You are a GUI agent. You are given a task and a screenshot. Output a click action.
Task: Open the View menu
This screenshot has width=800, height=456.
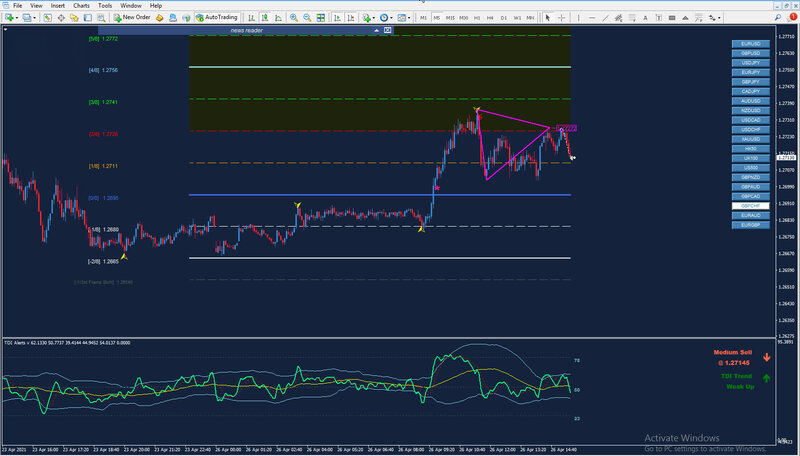pyautogui.click(x=36, y=6)
